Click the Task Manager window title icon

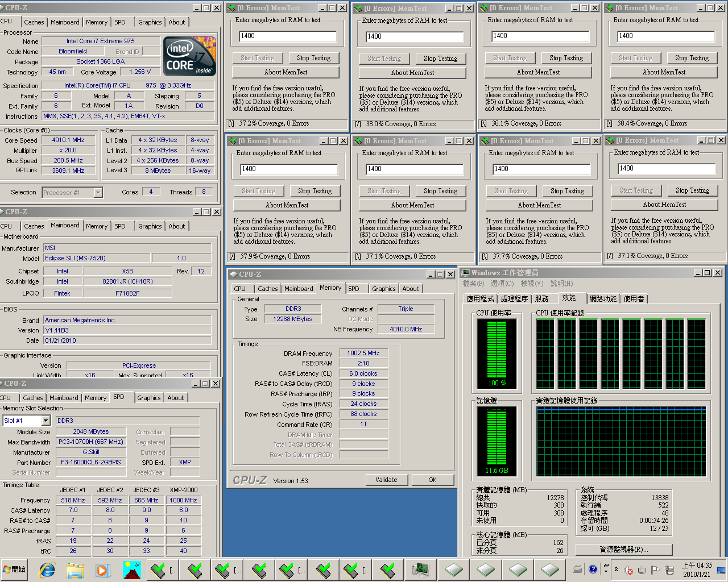pyautogui.click(x=465, y=273)
